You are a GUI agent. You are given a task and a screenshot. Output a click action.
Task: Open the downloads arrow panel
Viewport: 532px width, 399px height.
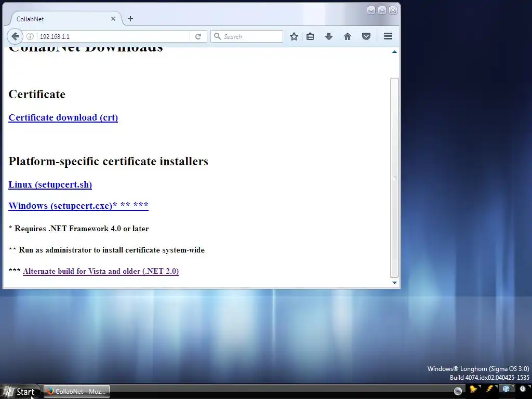tap(329, 36)
